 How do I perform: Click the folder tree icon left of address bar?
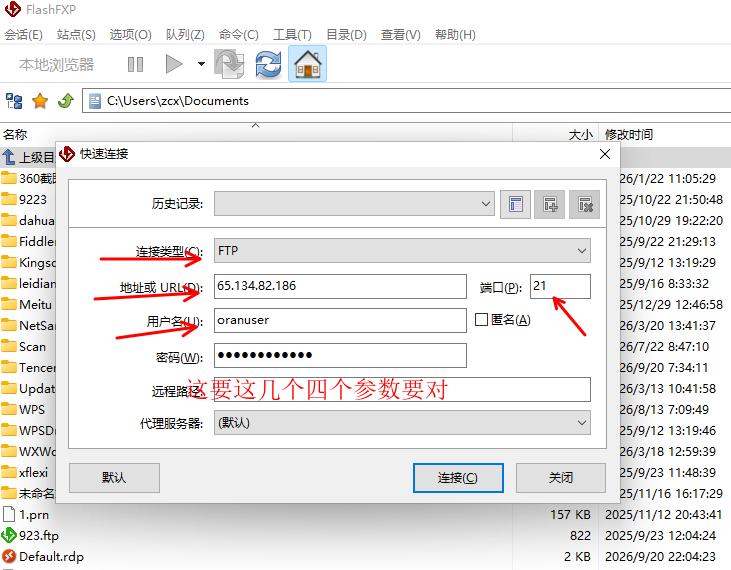(x=14, y=101)
